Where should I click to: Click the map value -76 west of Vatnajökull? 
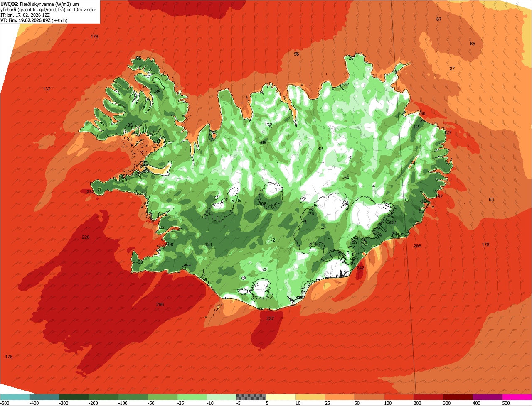pos(311,214)
